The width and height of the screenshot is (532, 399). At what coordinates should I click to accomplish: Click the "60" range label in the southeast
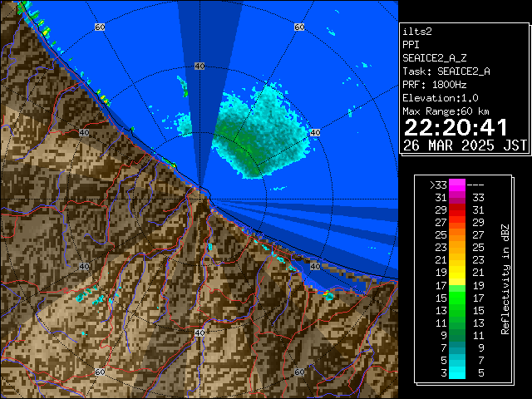point(299,372)
